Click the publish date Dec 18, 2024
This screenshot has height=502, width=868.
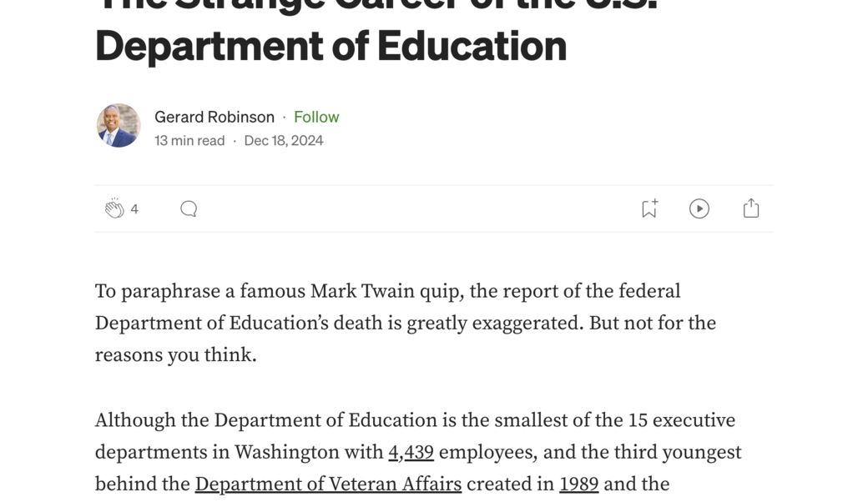[284, 140]
